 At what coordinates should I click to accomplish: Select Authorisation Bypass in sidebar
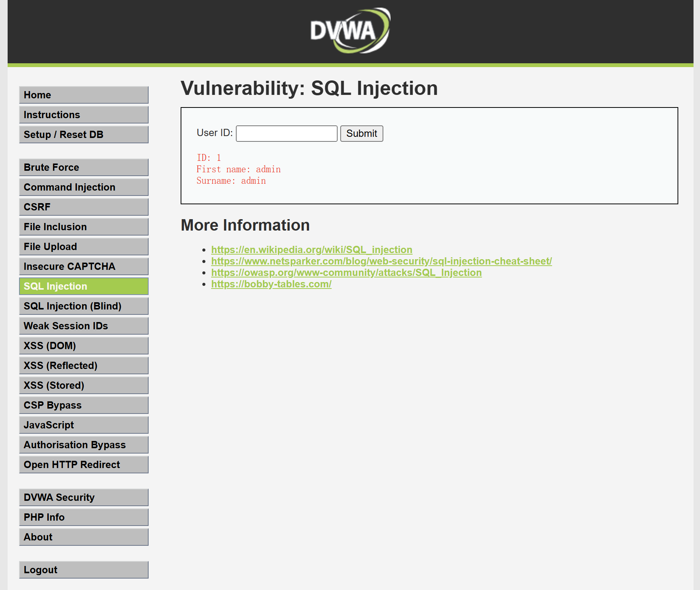tap(84, 445)
